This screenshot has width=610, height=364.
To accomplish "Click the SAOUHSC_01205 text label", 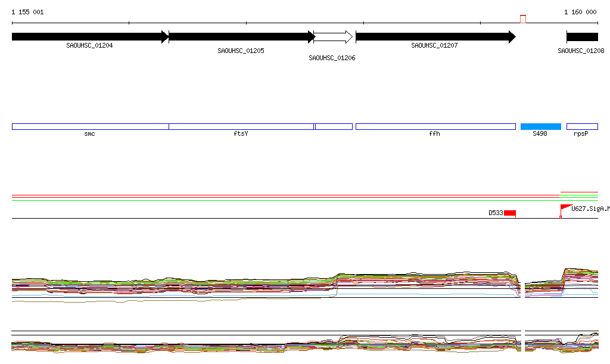I will point(241,51).
